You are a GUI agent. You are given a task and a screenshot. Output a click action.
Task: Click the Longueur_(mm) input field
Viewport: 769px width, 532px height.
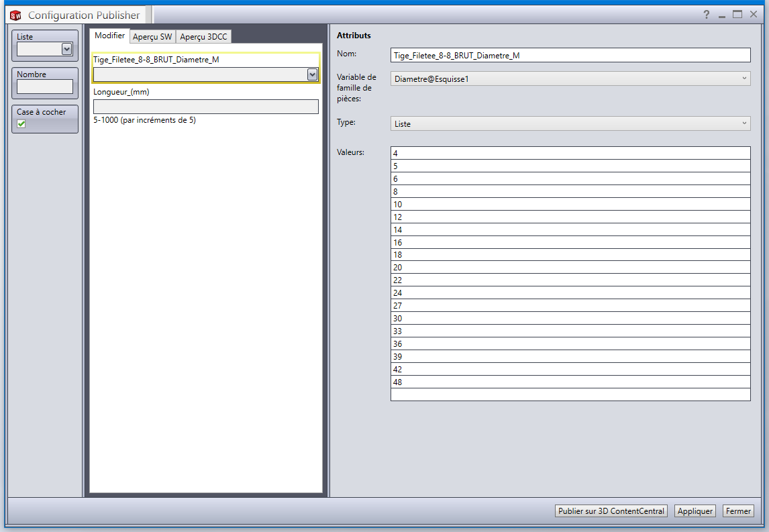click(x=205, y=107)
